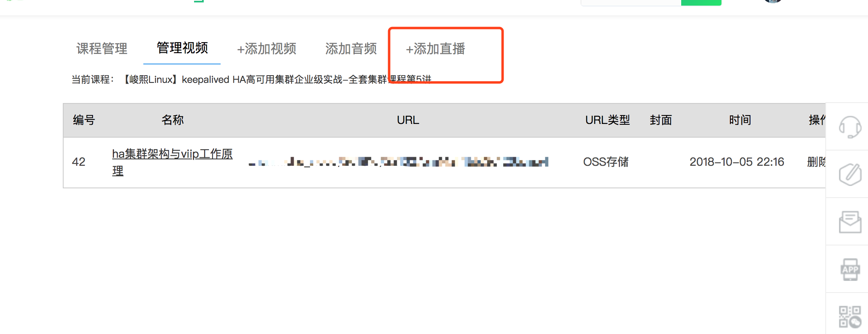Click the 时间 column header
Viewport: 868px width, 334px height.
[740, 120]
